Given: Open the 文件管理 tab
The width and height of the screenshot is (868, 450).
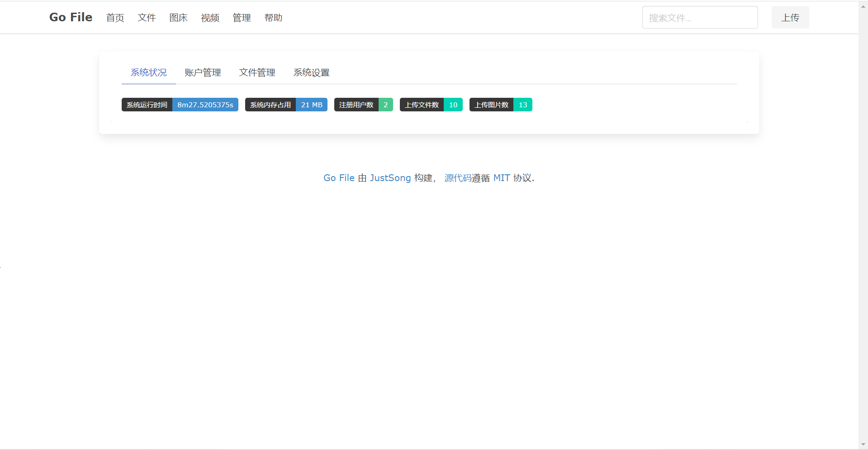Looking at the screenshot, I should coord(257,72).
